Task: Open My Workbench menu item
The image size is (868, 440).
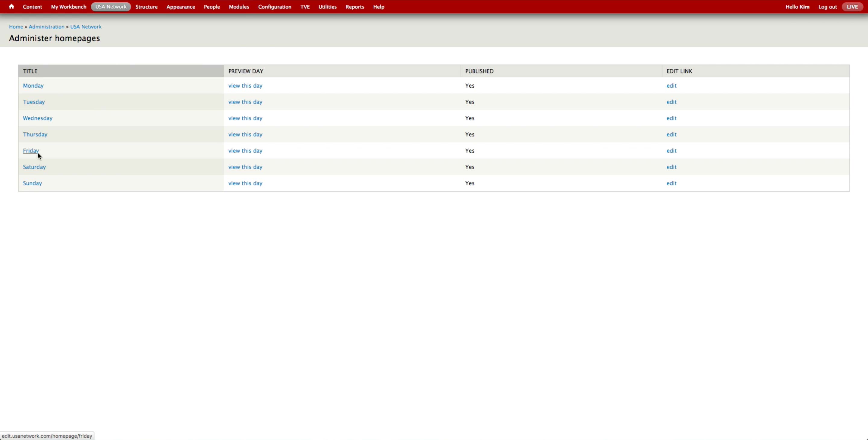Action: (68, 7)
